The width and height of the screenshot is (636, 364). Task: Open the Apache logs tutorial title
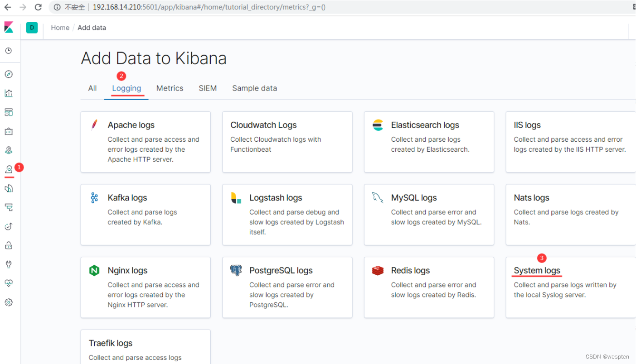pyautogui.click(x=131, y=125)
